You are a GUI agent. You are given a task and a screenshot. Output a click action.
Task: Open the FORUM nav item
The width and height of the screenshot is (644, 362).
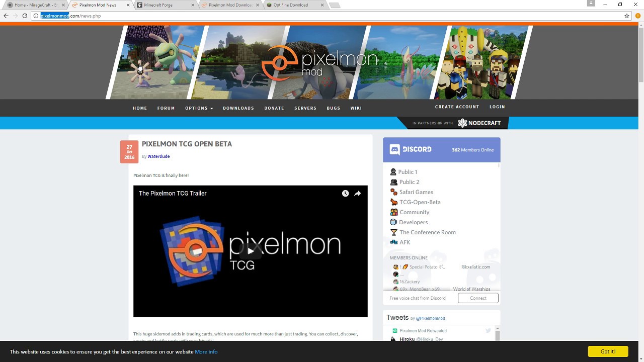point(166,108)
